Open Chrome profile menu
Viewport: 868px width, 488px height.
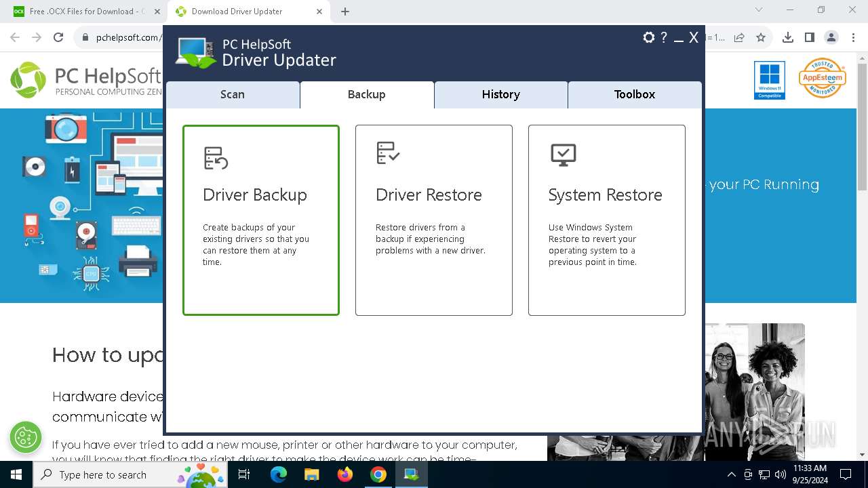pos(831,38)
